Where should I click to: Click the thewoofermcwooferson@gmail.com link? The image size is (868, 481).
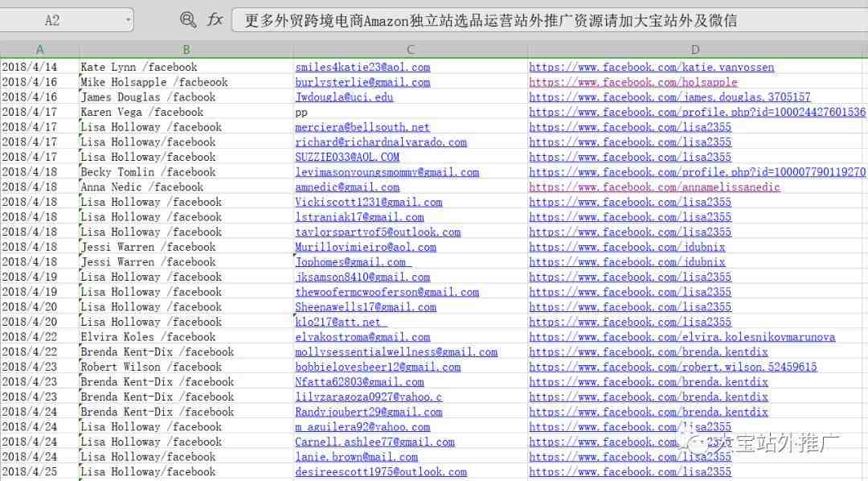(x=387, y=291)
